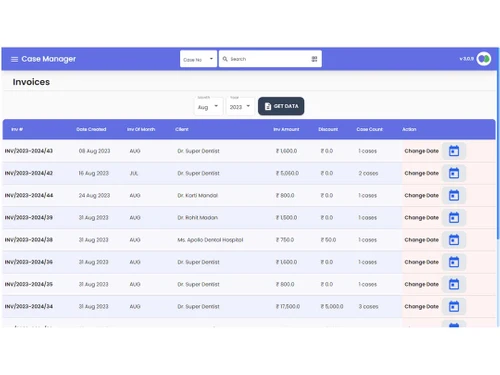Select invoice number INV/2023-2024/42
Image resolution: width=500 pixels, height=375 pixels.
click(x=29, y=173)
